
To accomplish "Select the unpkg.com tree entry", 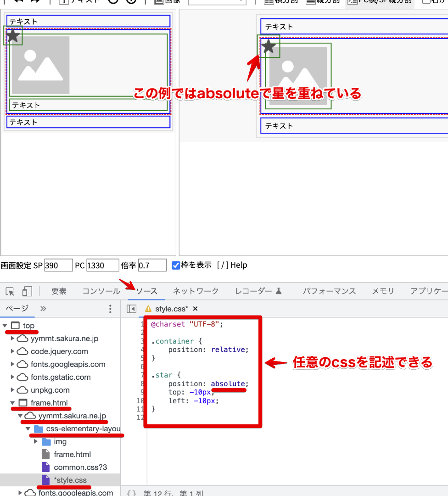I will coord(50,390).
